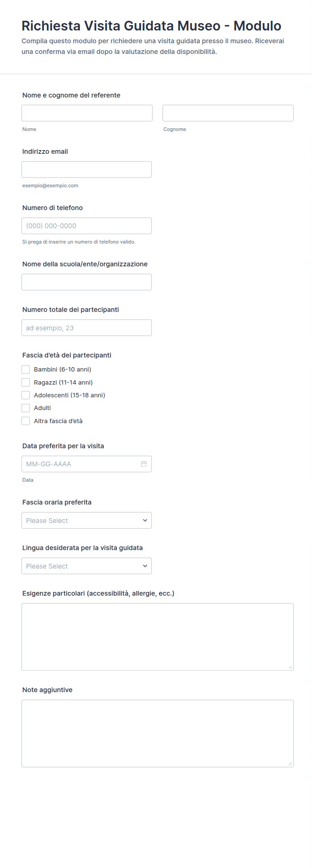Check the Altra fascia d'età box

point(25,421)
